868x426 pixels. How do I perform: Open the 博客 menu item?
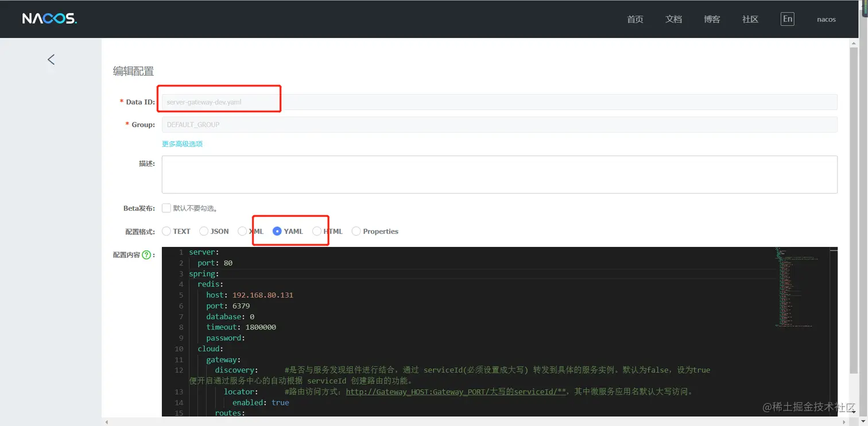[712, 19]
